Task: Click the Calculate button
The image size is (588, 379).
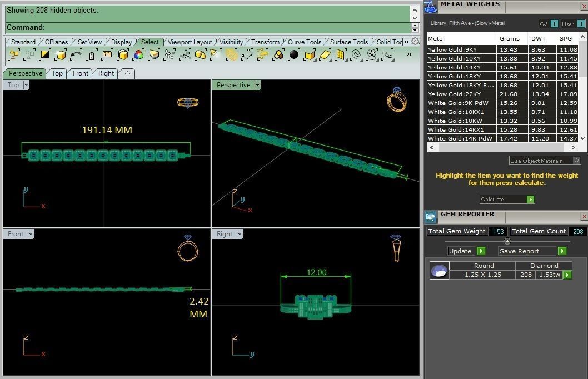Action: (x=507, y=199)
